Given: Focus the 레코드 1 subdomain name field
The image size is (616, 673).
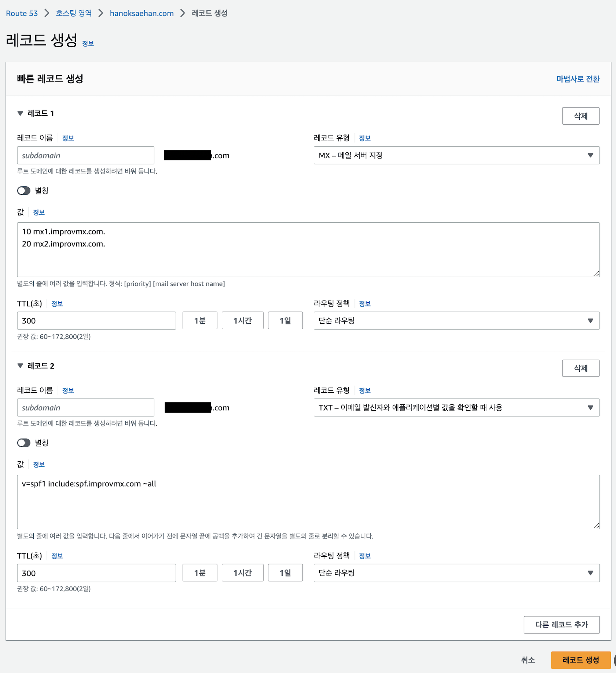Looking at the screenshot, I should [85, 156].
